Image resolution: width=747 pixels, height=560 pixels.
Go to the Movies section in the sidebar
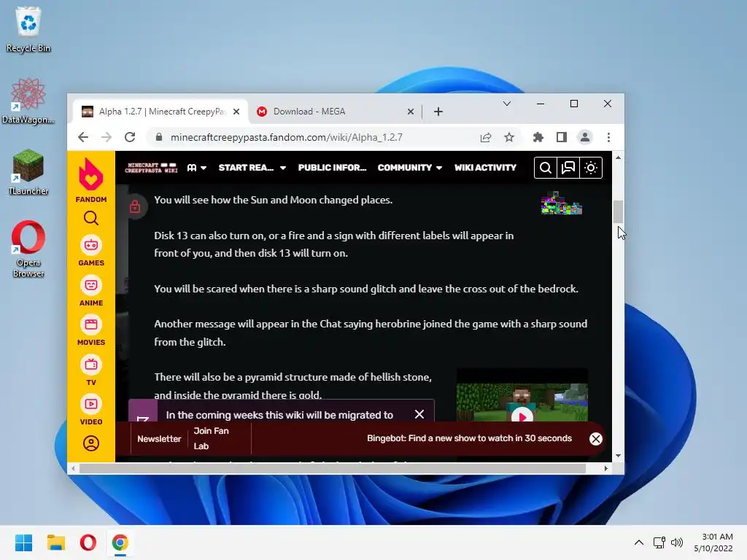click(91, 330)
